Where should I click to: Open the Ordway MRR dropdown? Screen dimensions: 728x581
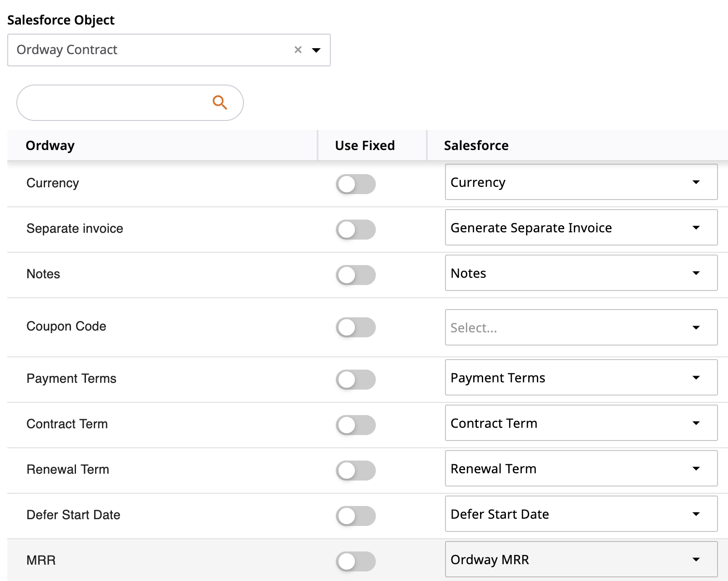tap(581, 559)
